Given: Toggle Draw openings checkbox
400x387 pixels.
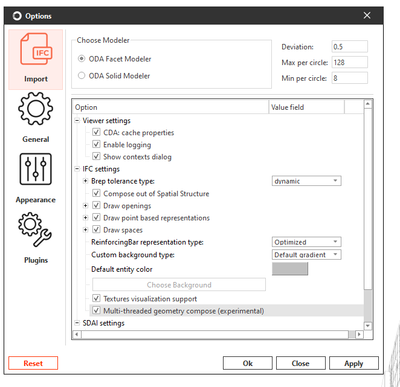Looking at the screenshot, I should point(96,205).
